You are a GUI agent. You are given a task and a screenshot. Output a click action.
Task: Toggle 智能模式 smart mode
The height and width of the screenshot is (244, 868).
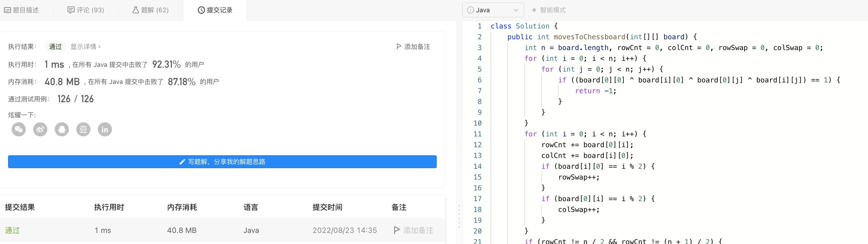click(549, 10)
